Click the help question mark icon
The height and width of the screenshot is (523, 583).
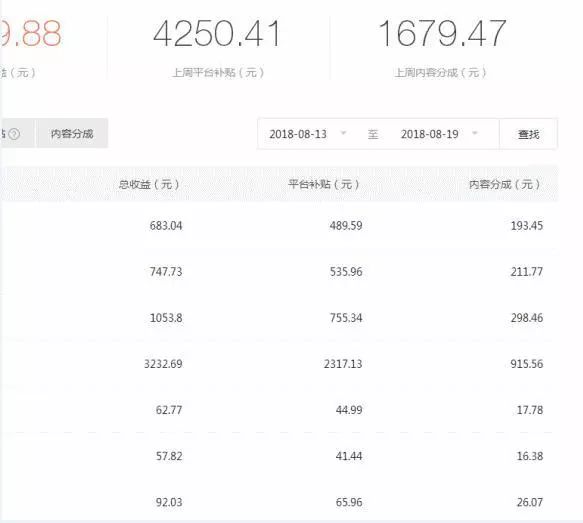[14, 134]
